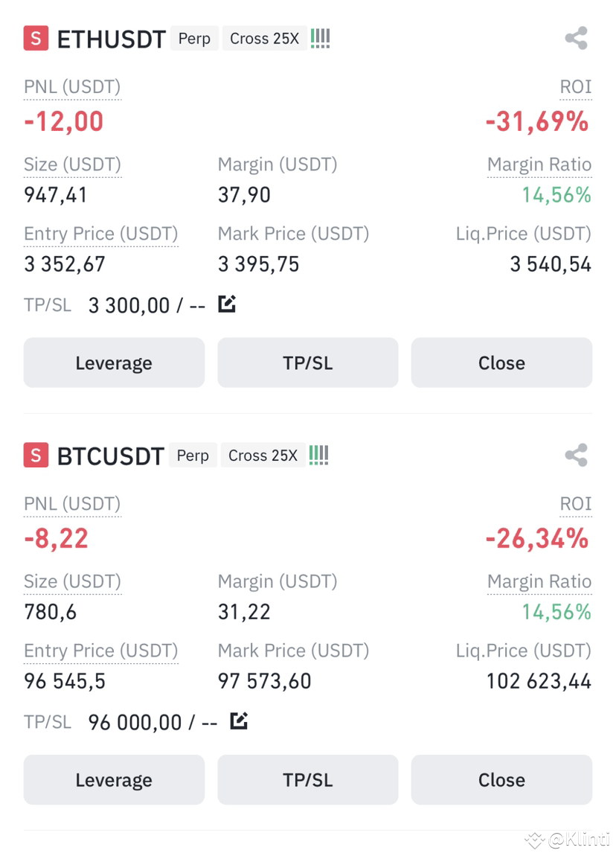The image size is (616, 856).
Task: Tap the ETHUSDT short badge icon
Action: 36,38
